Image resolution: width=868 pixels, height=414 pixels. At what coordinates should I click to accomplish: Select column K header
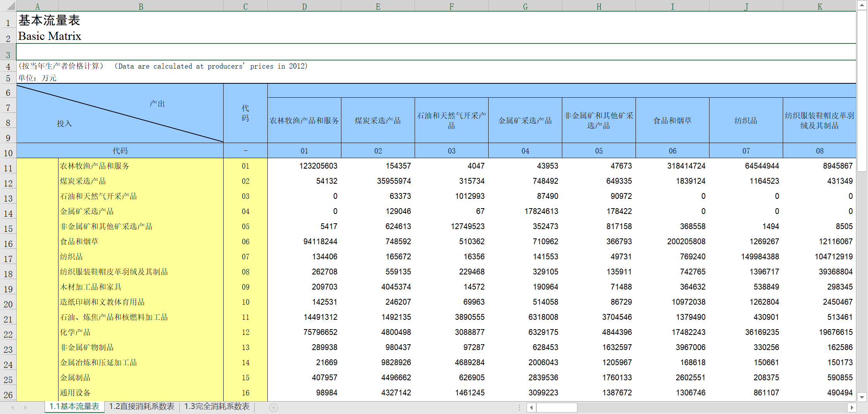(820, 6)
